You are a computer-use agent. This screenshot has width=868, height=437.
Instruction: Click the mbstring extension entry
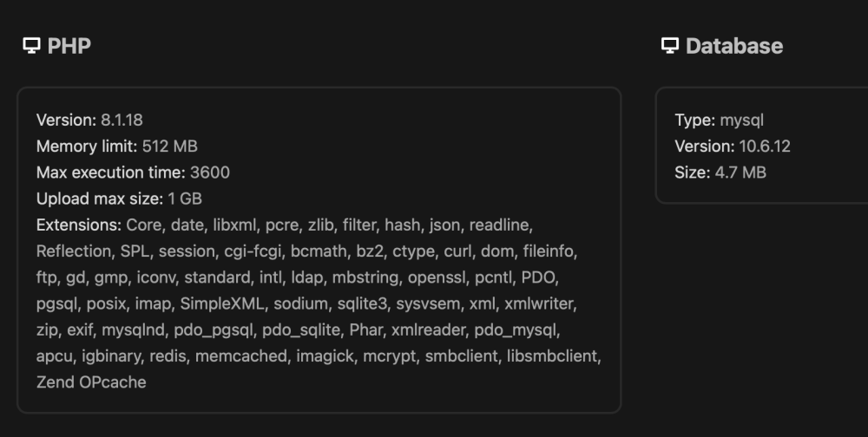click(x=365, y=277)
